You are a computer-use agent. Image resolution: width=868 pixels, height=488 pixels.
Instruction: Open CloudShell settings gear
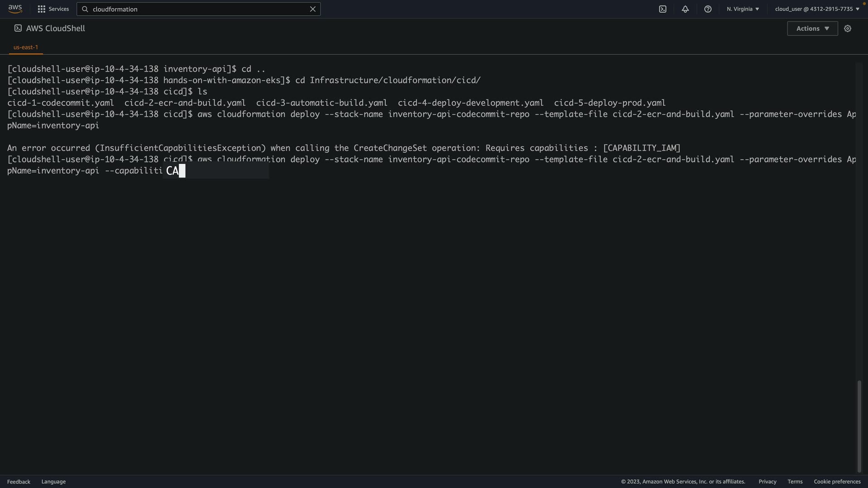pos(848,28)
